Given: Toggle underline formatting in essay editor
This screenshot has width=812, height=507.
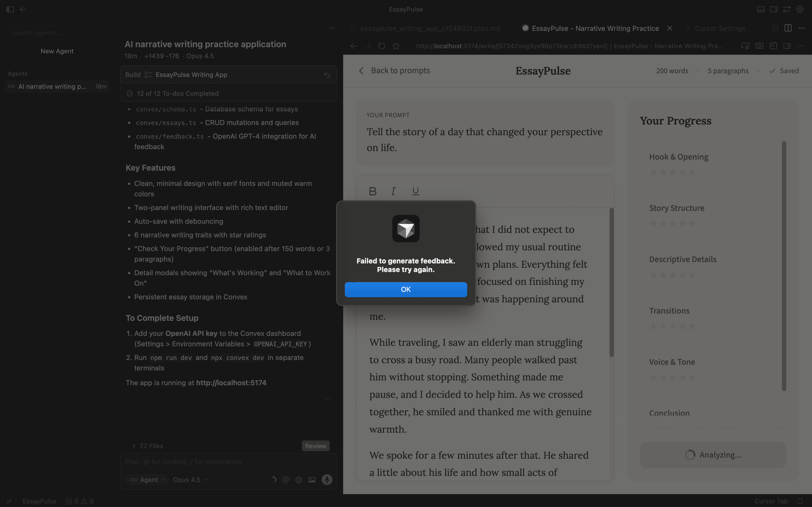Looking at the screenshot, I should 415,191.
